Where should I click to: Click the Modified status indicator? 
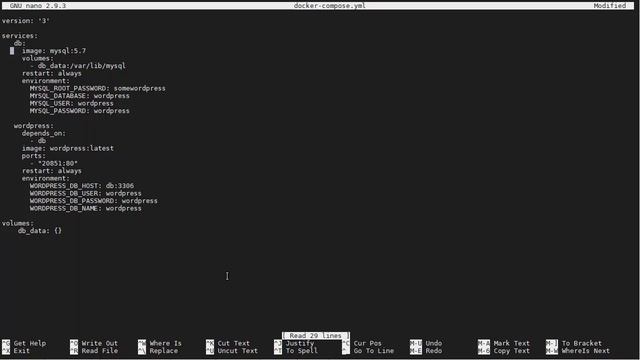pyautogui.click(x=610, y=6)
